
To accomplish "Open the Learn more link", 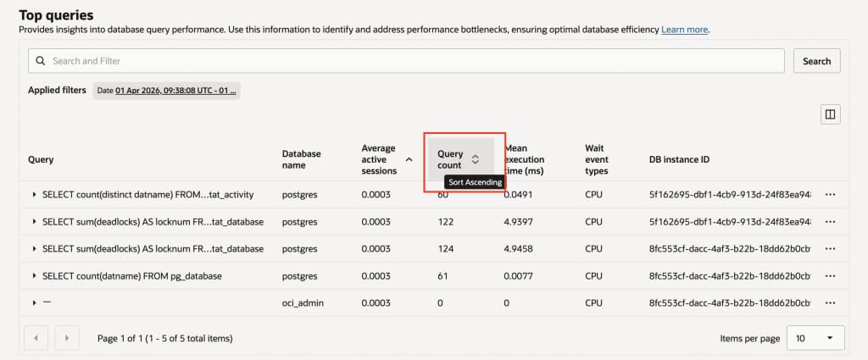I will pos(685,30).
